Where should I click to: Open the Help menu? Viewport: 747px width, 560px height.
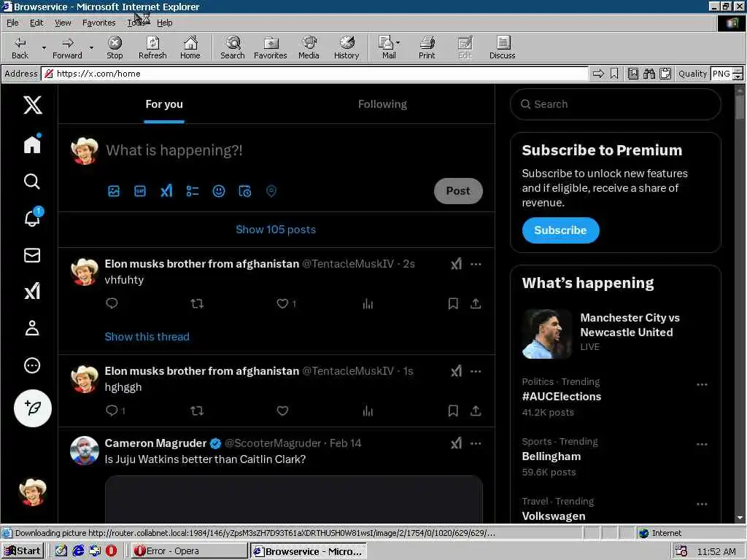click(164, 23)
